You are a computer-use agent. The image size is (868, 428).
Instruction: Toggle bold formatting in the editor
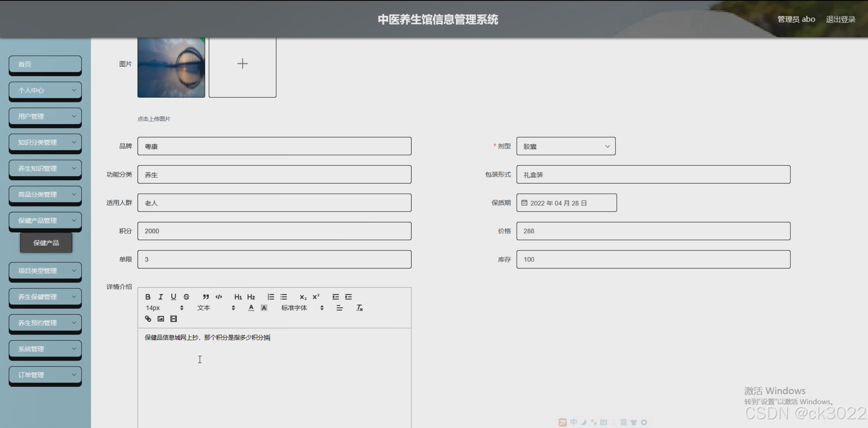click(148, 297)
